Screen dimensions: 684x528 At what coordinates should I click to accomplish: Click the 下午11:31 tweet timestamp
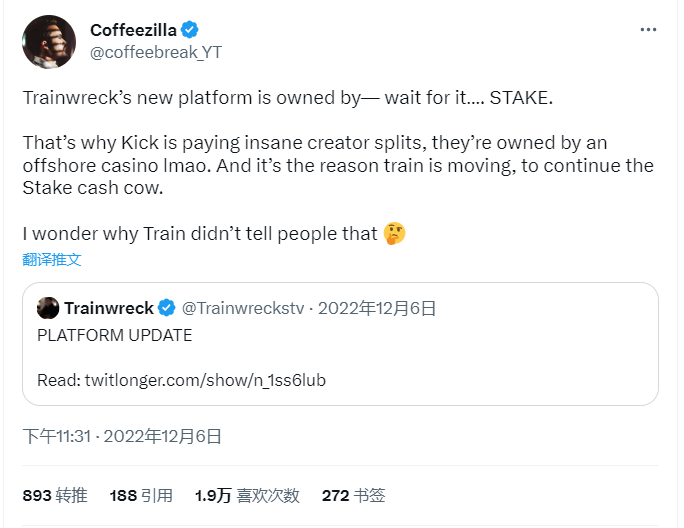58,436
